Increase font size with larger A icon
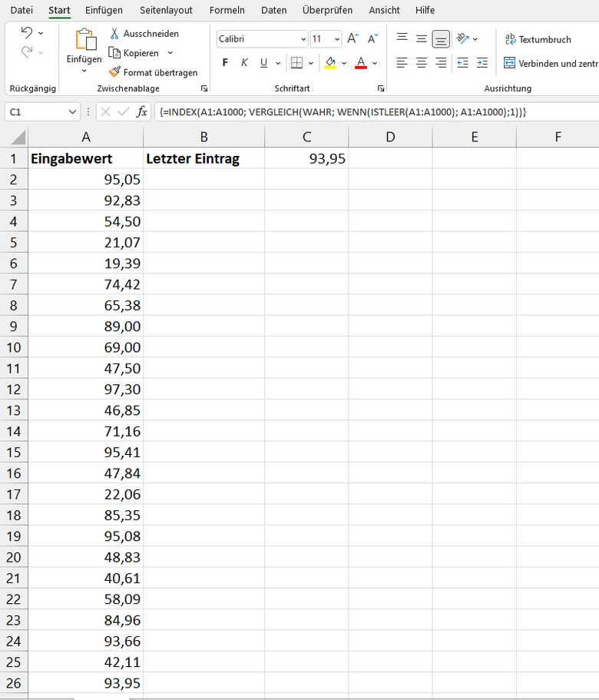 click(x=352, y=38)
